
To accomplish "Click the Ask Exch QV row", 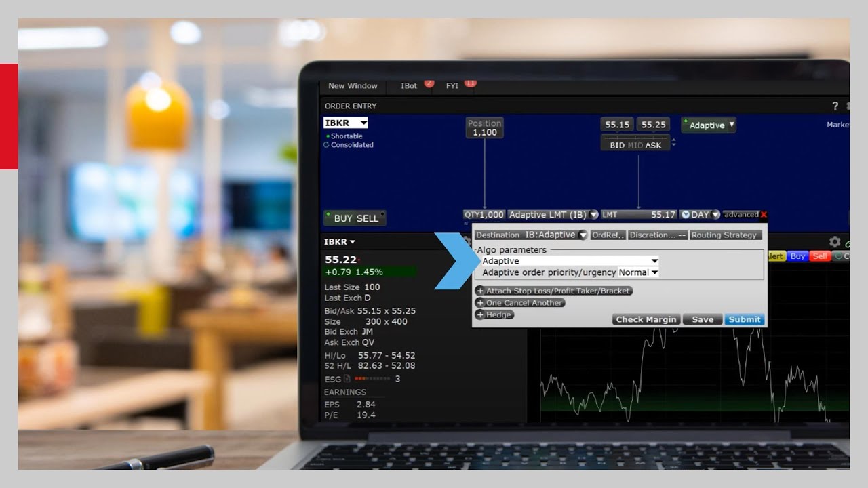I will coord(349,342).
